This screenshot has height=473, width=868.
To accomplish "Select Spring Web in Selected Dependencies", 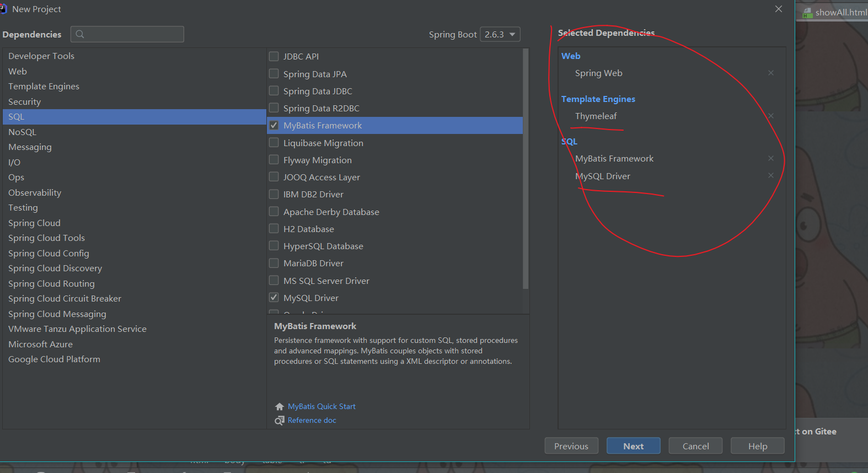I will (599, 73).
